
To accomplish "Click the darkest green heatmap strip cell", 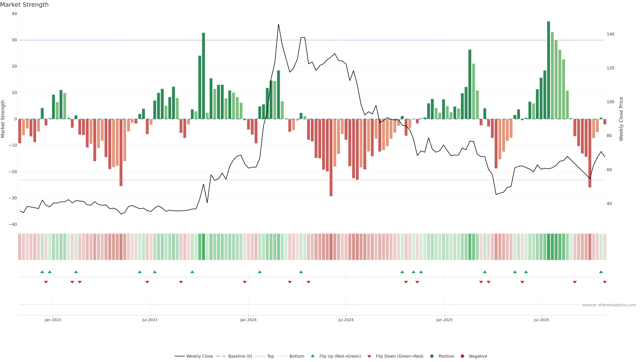I will pos(549,247).
